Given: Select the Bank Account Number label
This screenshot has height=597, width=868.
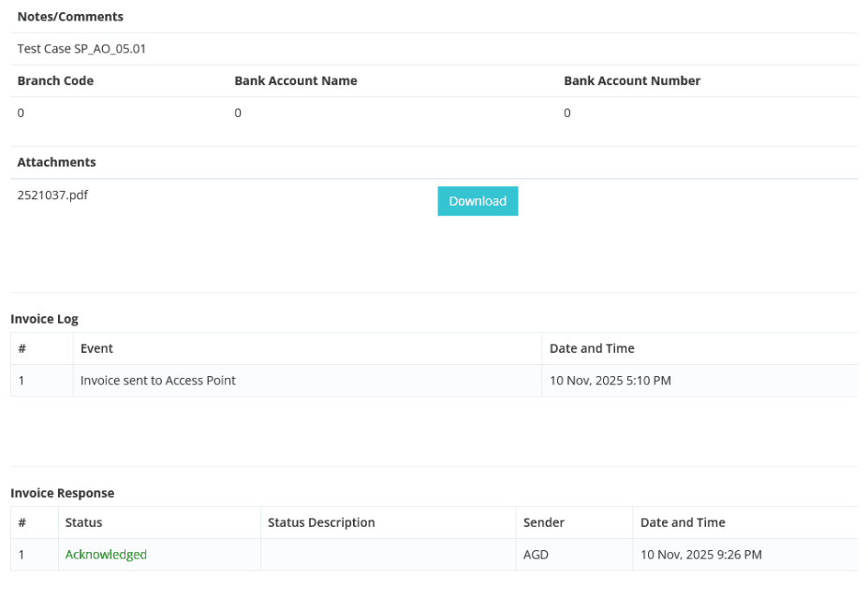Looking at the screenshot, I should (x=632, y=80).
